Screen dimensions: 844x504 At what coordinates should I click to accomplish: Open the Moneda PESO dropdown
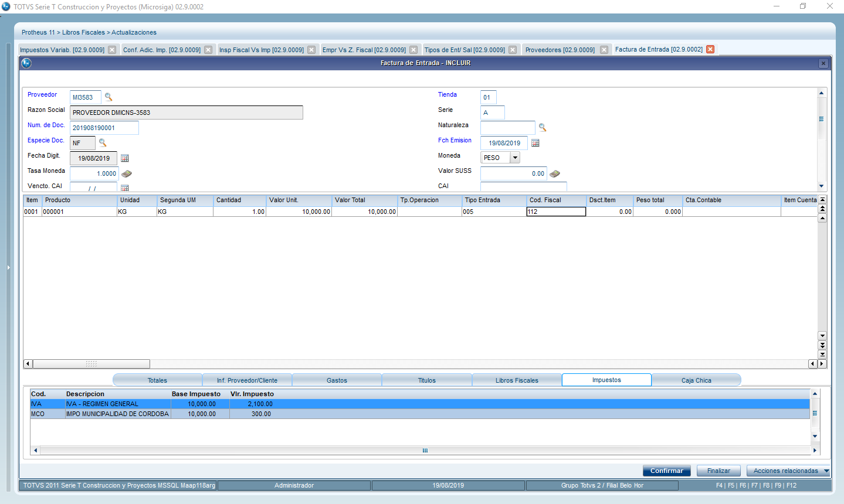pyautogui.click(x=515, y=158)
